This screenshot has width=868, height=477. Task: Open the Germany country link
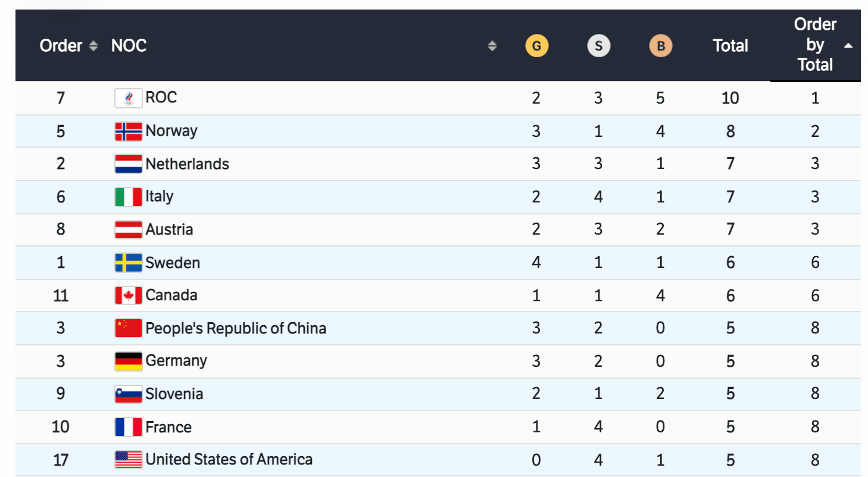176,361
